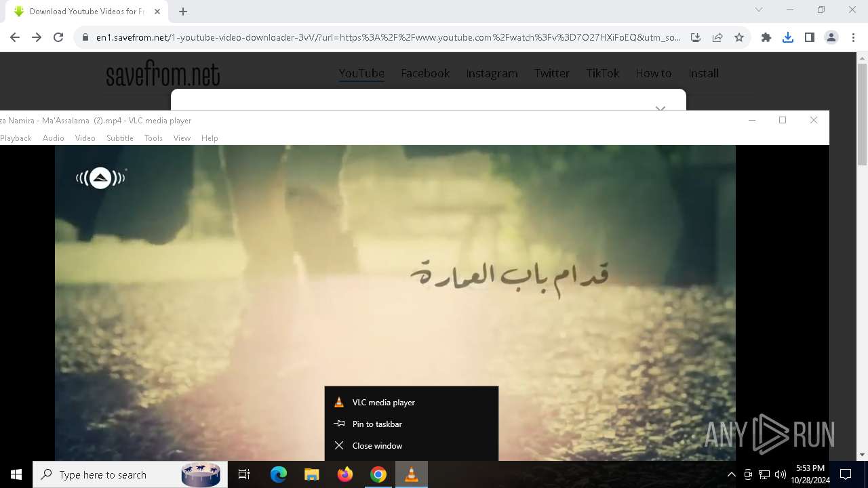Viewport: 868px width, 488px height.
Task: Choose Pin to taskbar
Action: [412, 424]
